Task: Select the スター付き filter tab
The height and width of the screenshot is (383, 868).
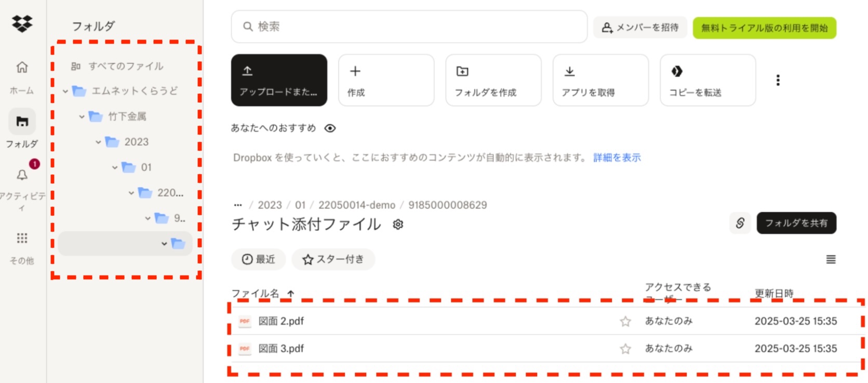Action: [x=333, y=259]
